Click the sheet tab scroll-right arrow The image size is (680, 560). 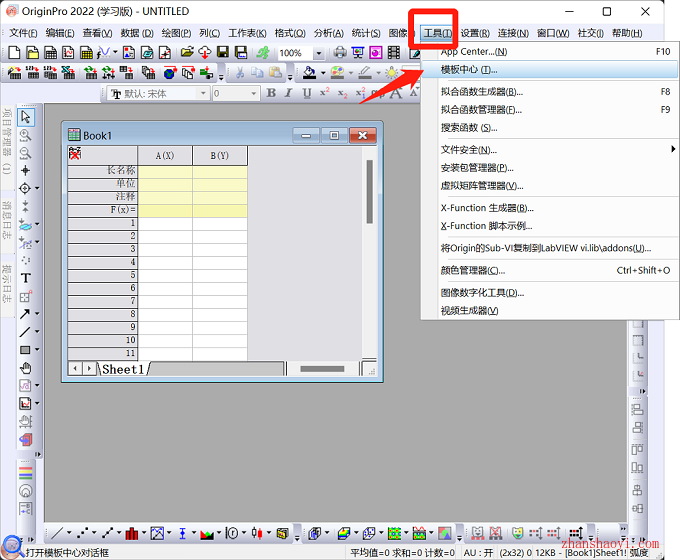tap(89, 369)
